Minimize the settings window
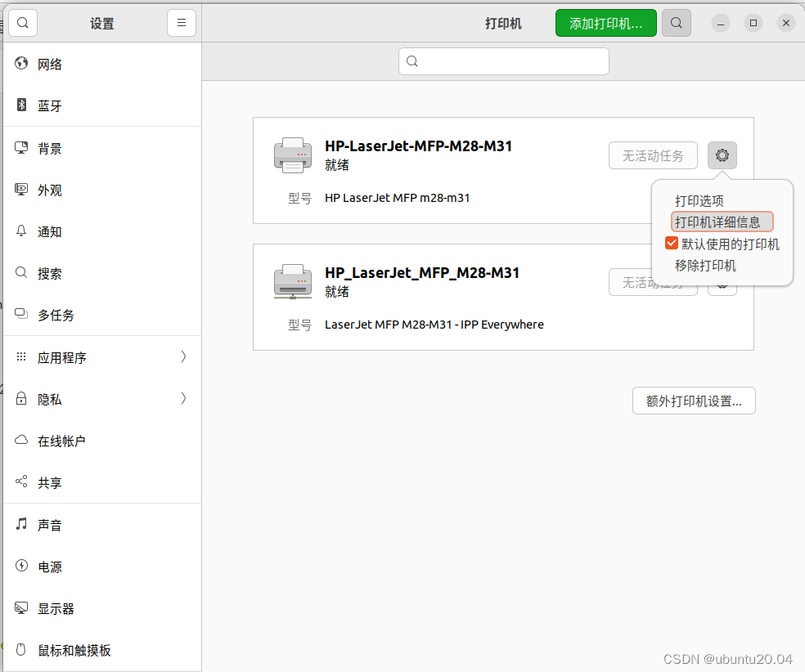 pos(721,23)
